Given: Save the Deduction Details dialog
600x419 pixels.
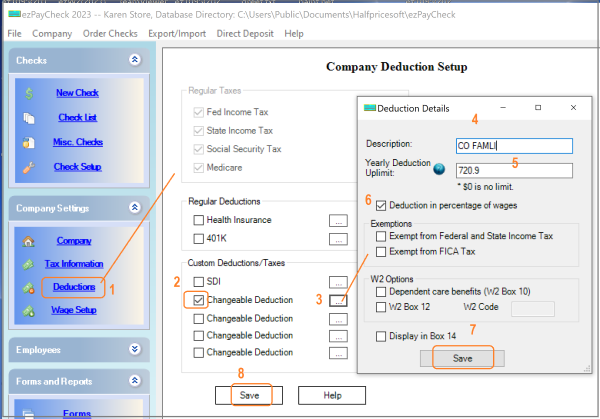Looking at the screenshot, I should pyautogui.click(x=461, y=357).
